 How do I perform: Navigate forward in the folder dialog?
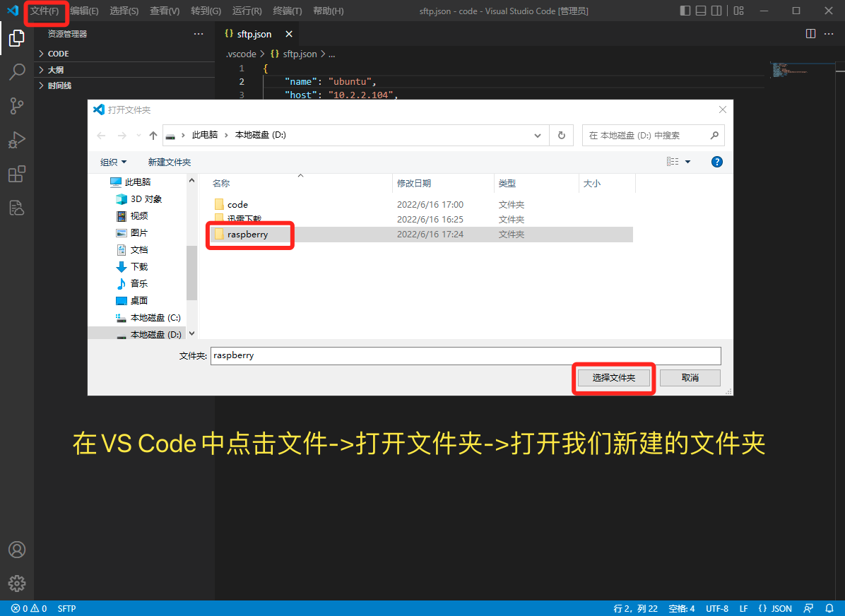(x=122, y=135)
